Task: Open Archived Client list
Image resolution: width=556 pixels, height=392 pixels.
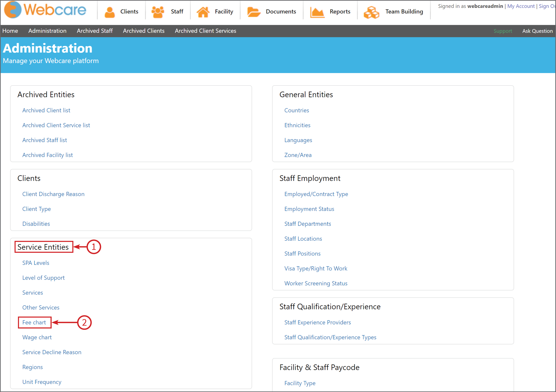Action: click(x=46, y=110)
